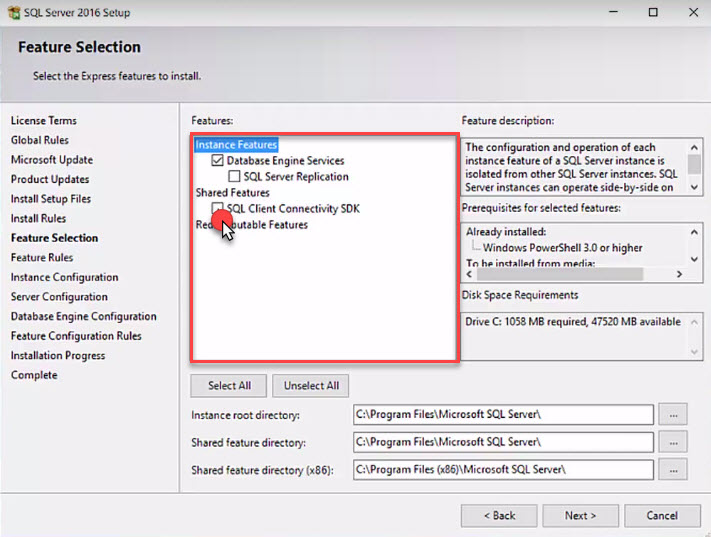Open Installation Progress step
Viewport: 711px width, 537px height.
(58, 355)
